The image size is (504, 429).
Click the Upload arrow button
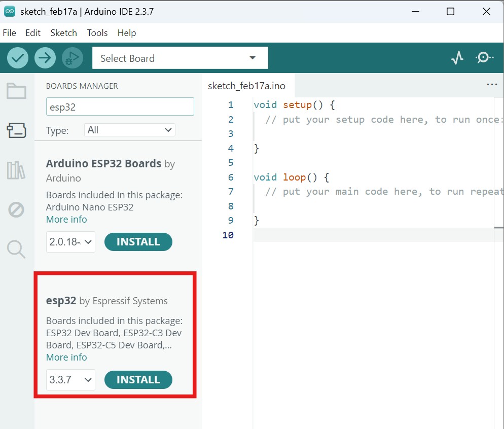tap(45, 58)
